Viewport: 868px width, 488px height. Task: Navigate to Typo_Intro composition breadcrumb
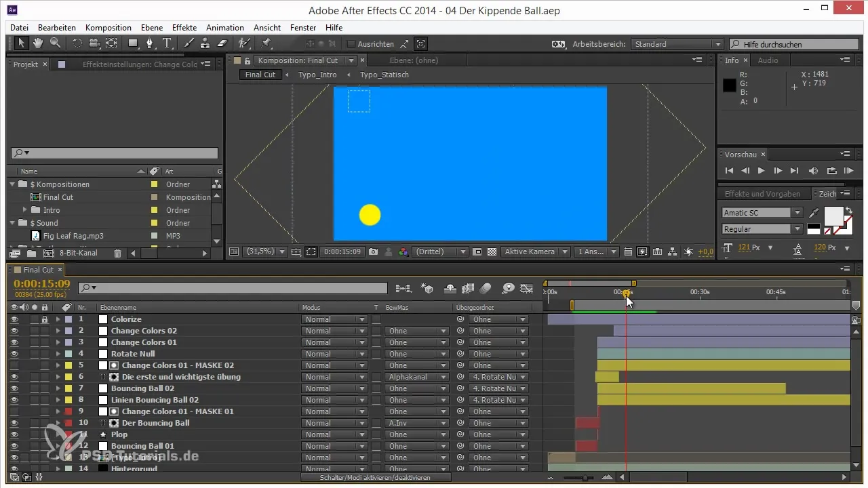pos(317,75)
